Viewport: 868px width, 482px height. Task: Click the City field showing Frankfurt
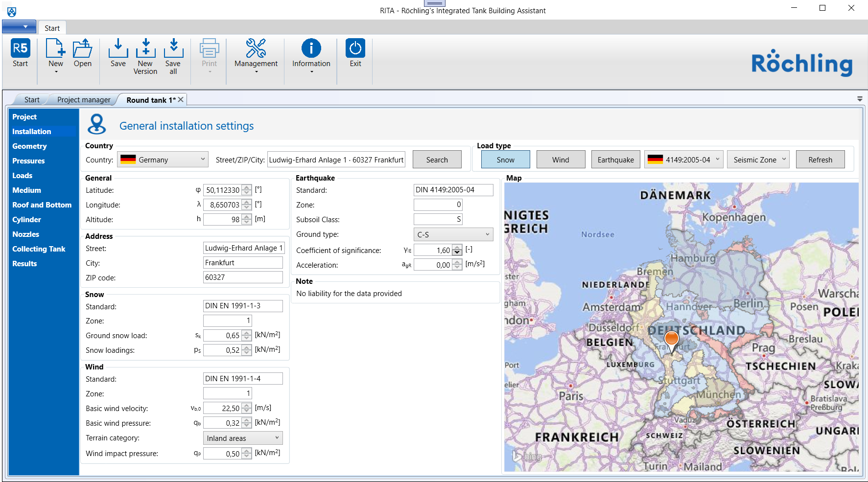pyautogui.click(x=243, y=263)
